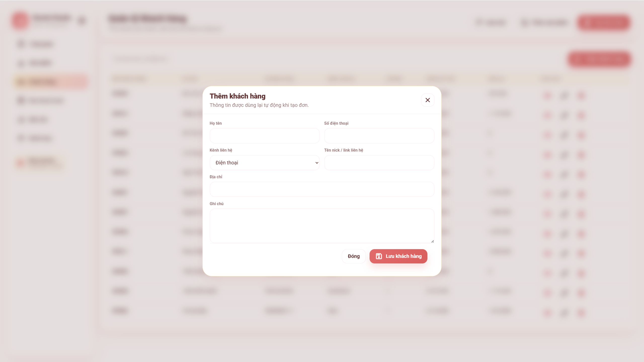Open the Kênh liên hệ dropdown showing Điện thoại
The width and height of the screenshot is (644, 362).
[x=264, y=163]
